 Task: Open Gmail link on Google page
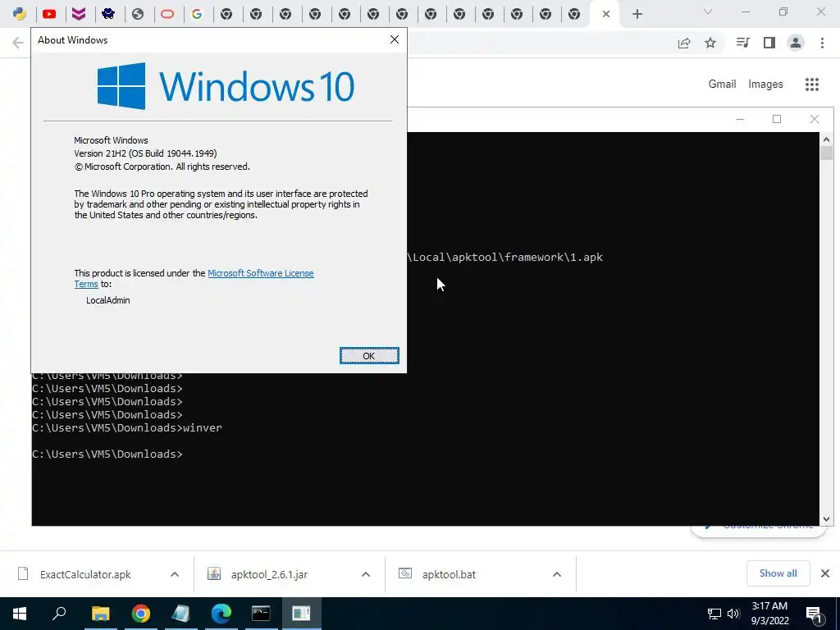point(722,84)
